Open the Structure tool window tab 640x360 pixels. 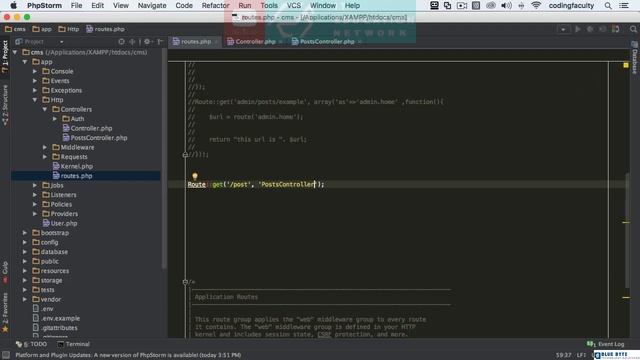[x=5, y=105]
